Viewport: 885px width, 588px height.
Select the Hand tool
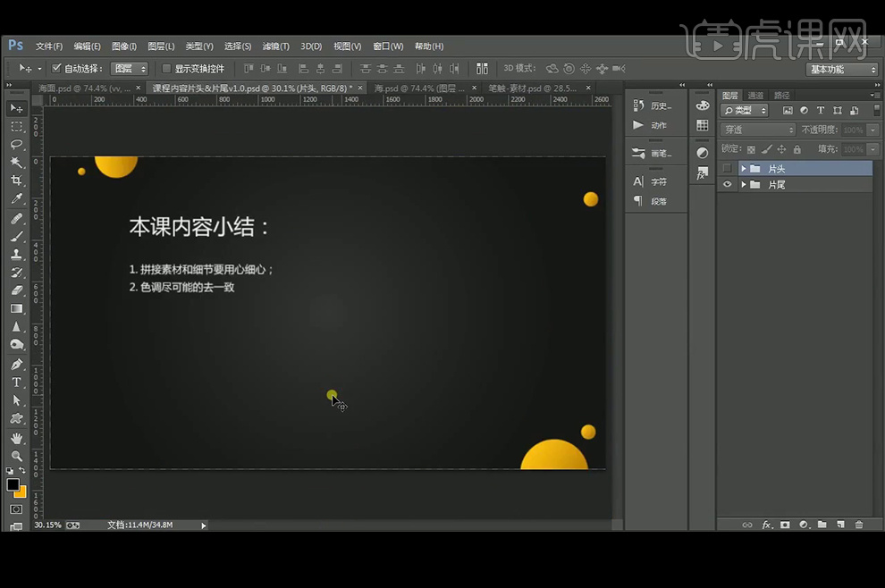(16, 439)
